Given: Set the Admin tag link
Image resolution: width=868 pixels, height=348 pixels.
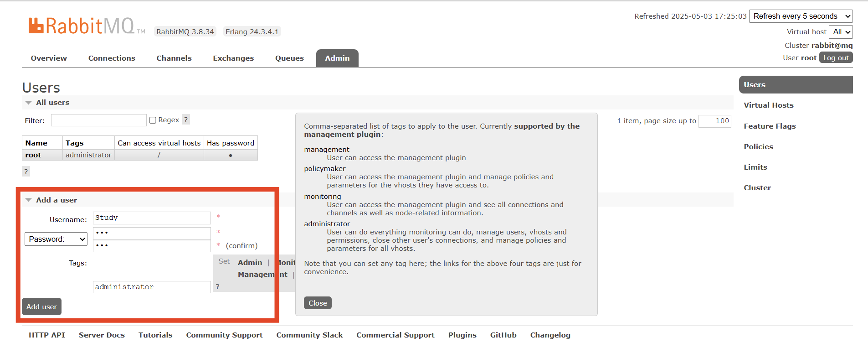Looking at the screenshot, I should [250, 262].
